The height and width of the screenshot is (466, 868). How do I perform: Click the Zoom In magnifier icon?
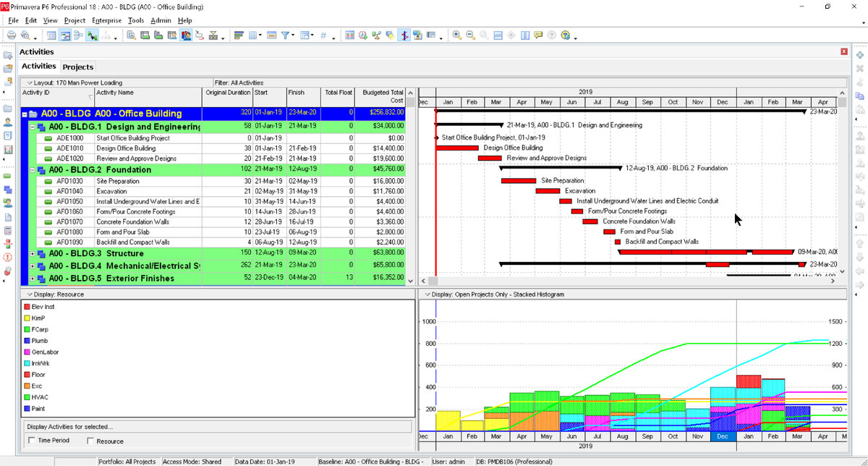pyautogui.click(x=456, y=35)
